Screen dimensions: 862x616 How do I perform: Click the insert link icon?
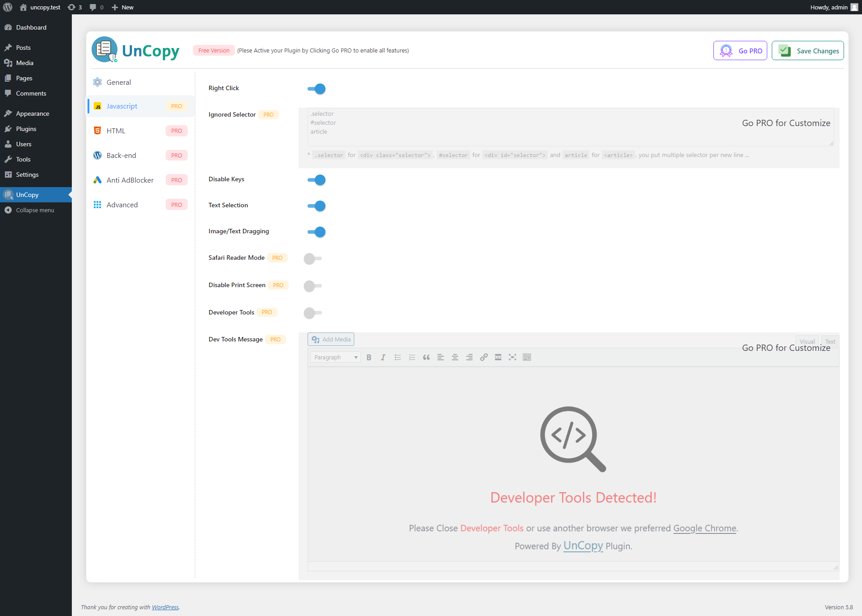484,357
